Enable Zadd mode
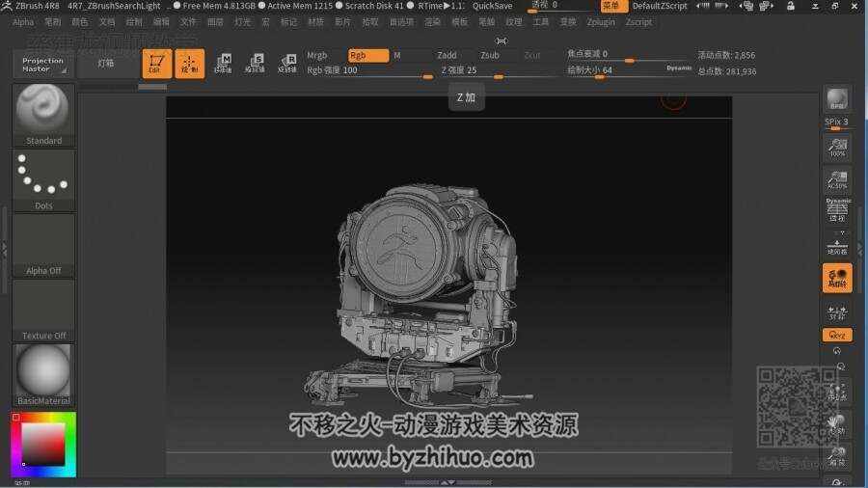This screenshot has width=868, height=488. coord(447,55)
